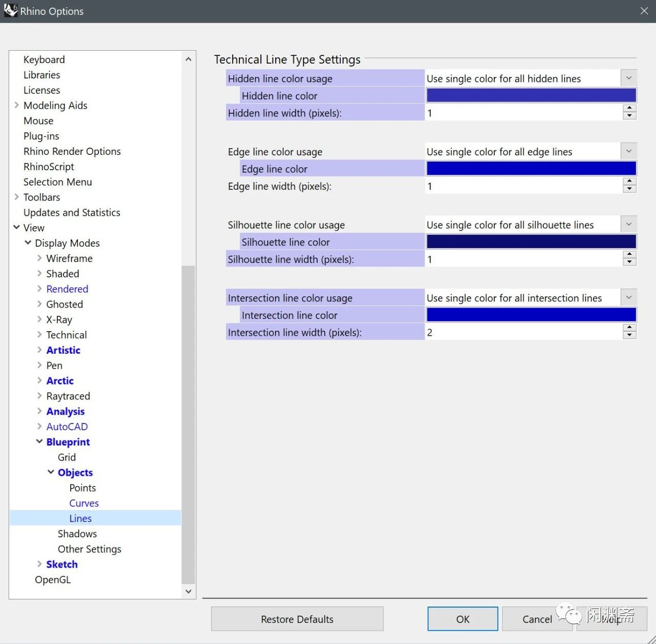The image size is (656, 644).
Task: Expand the Raytraced display mode node
Action: (39, 396)
